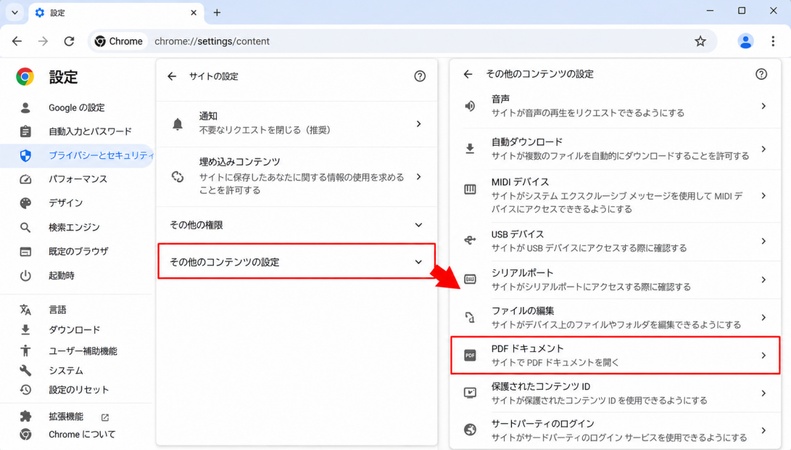Bookmark this page with the star icon
The height and width of the screenshot is (450, 791).
tap(700, 41)
